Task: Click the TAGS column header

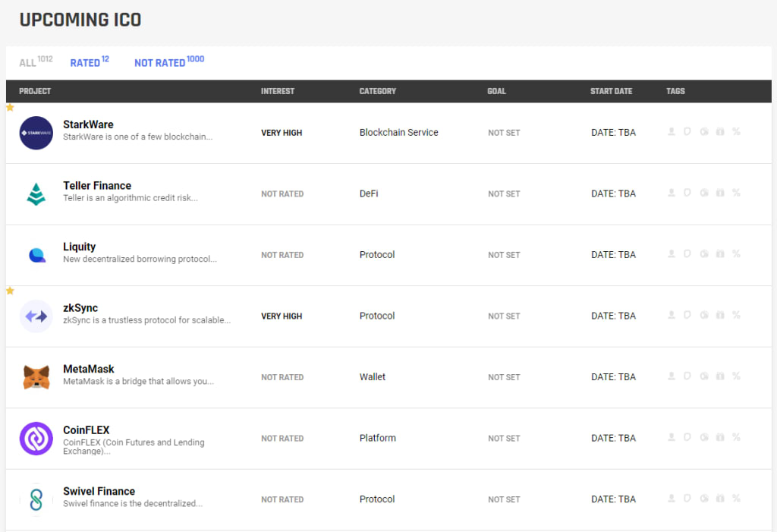Action: coord(675,91)
